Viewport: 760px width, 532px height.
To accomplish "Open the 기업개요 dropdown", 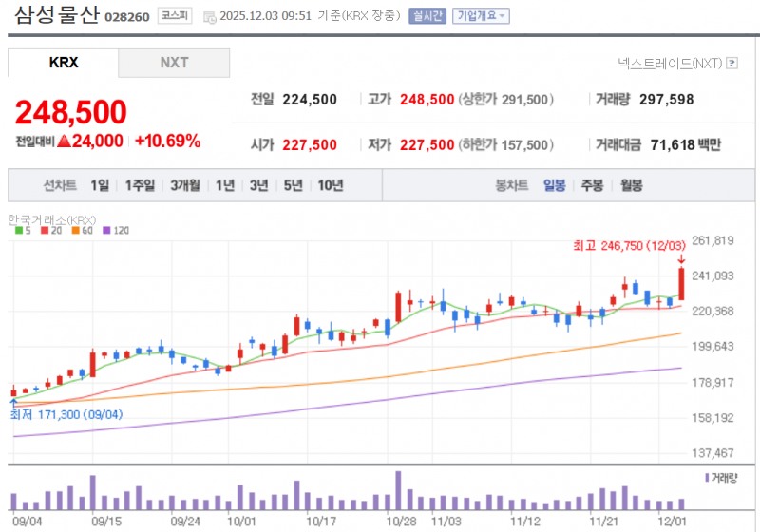I will point(481,16).
